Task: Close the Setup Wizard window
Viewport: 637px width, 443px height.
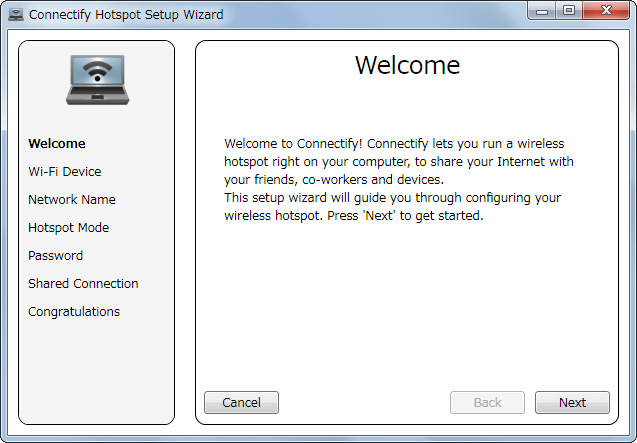Action: (606, 11)
